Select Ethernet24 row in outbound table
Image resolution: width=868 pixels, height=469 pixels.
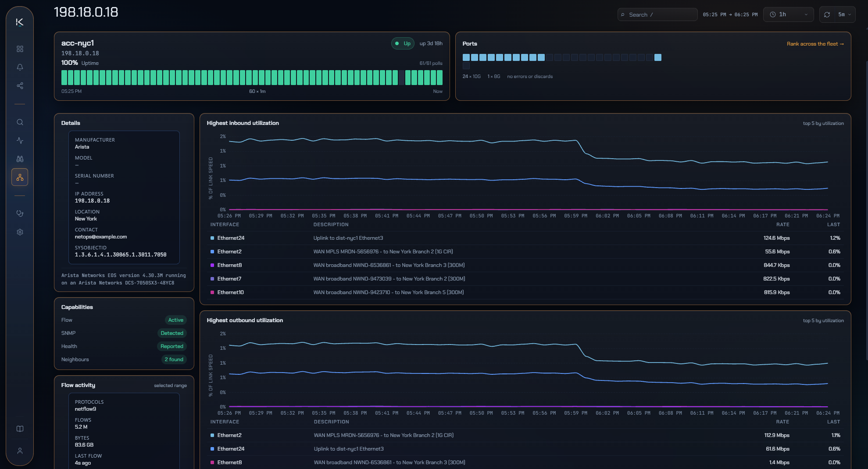[x=525, y=449]
